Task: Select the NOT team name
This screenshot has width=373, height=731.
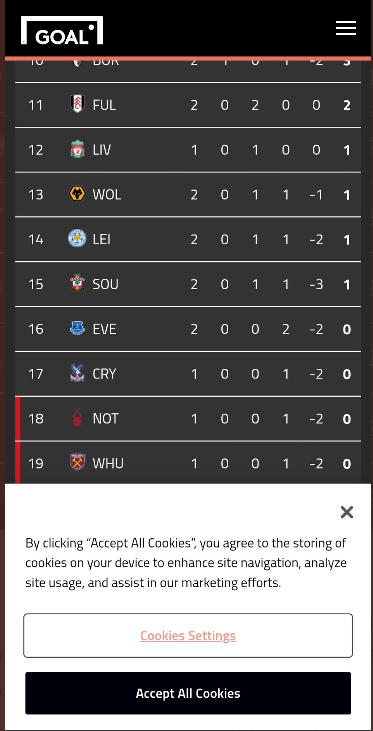Action: [x=105, y=418]
